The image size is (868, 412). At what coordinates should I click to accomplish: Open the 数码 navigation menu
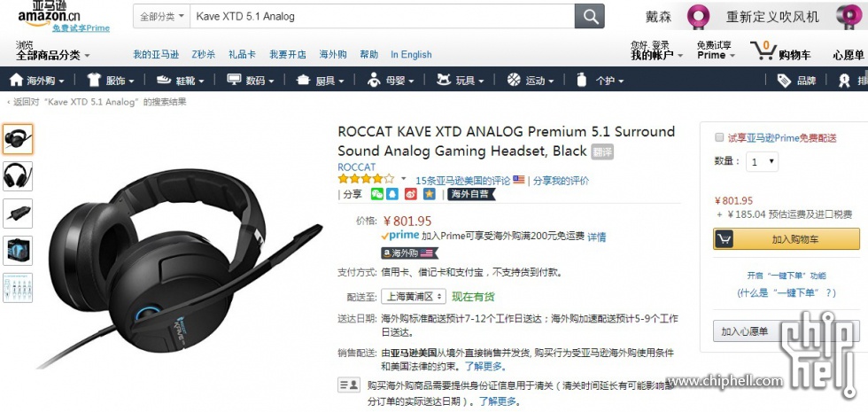250,81
